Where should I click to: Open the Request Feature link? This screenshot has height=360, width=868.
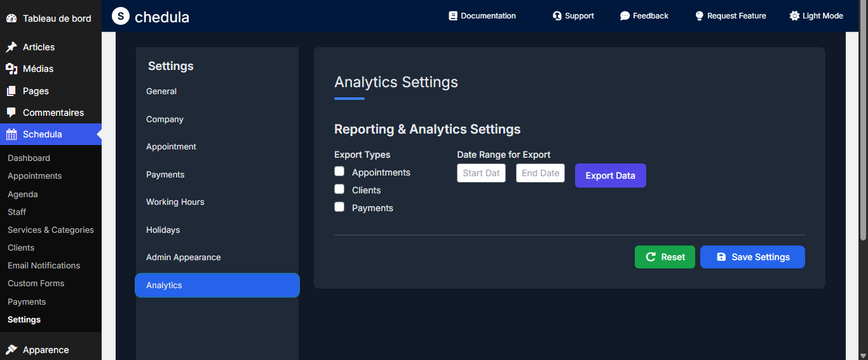(731, 16)
